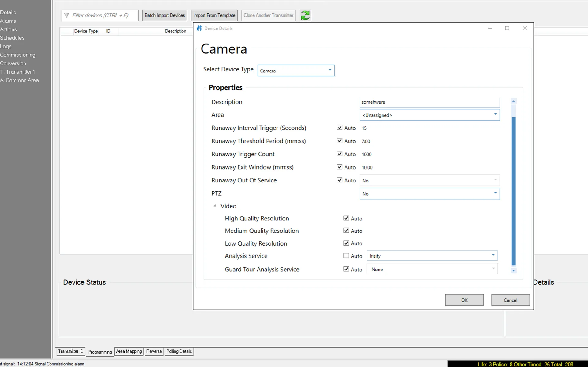588x367 pixels.
Task: Switch to Transmitter ID tab
Action: pyautogui.click(x=71, y=351)
